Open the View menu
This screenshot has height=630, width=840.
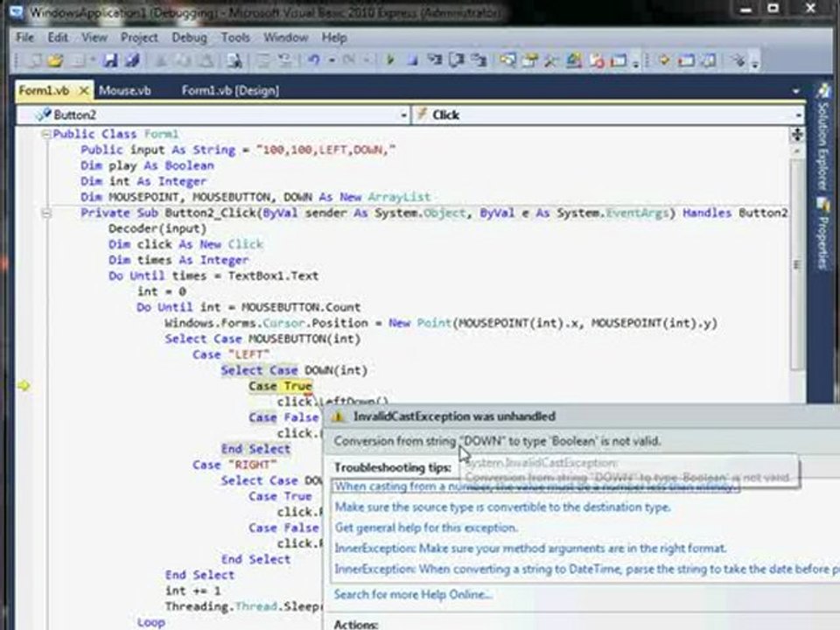(94, 38)
